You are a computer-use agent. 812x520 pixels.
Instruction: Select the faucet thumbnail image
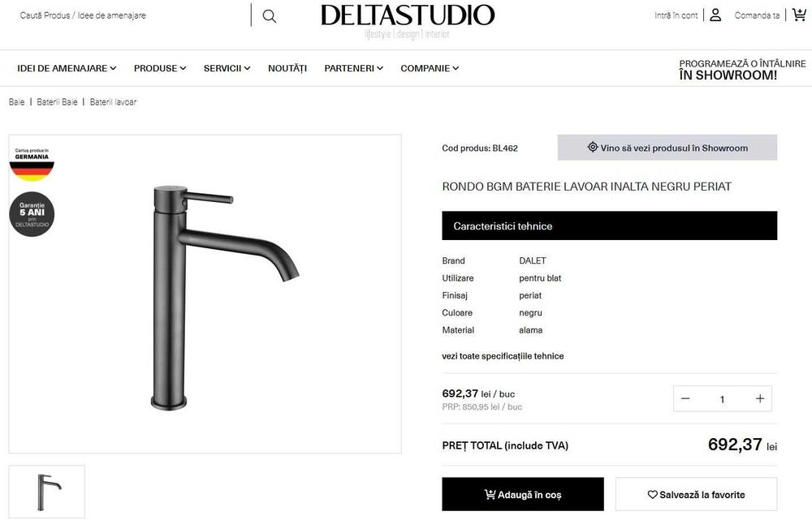coord(46,492)
